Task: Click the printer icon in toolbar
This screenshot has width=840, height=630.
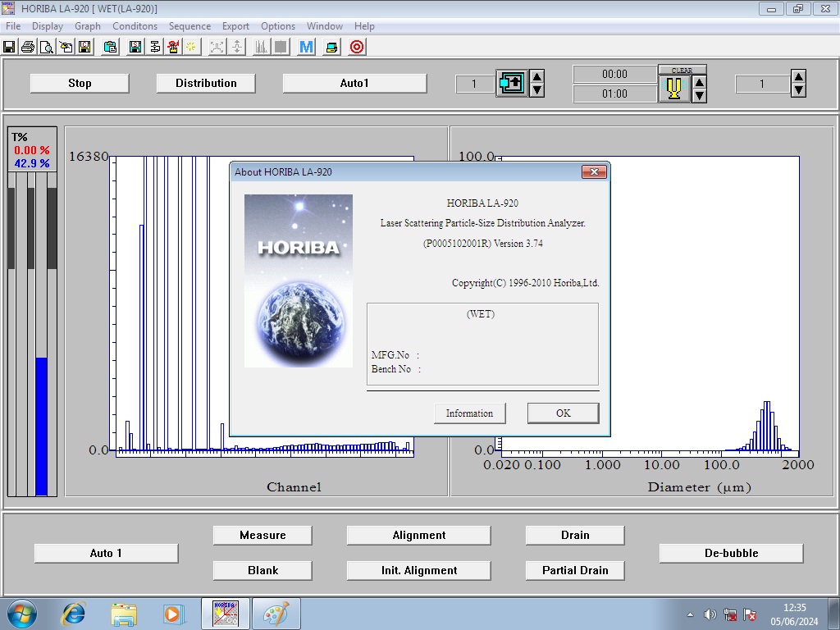Action: click(28, 47)
